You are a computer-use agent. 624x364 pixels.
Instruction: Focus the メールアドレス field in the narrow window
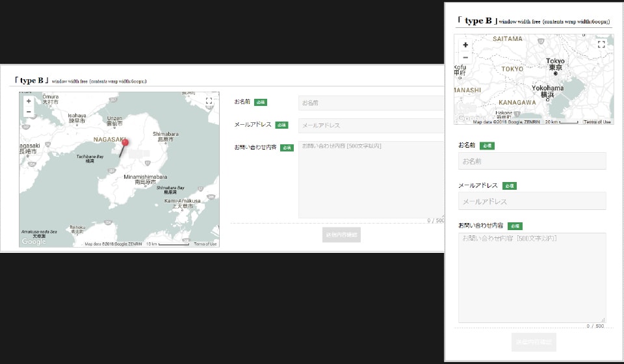tap(532, 201)
